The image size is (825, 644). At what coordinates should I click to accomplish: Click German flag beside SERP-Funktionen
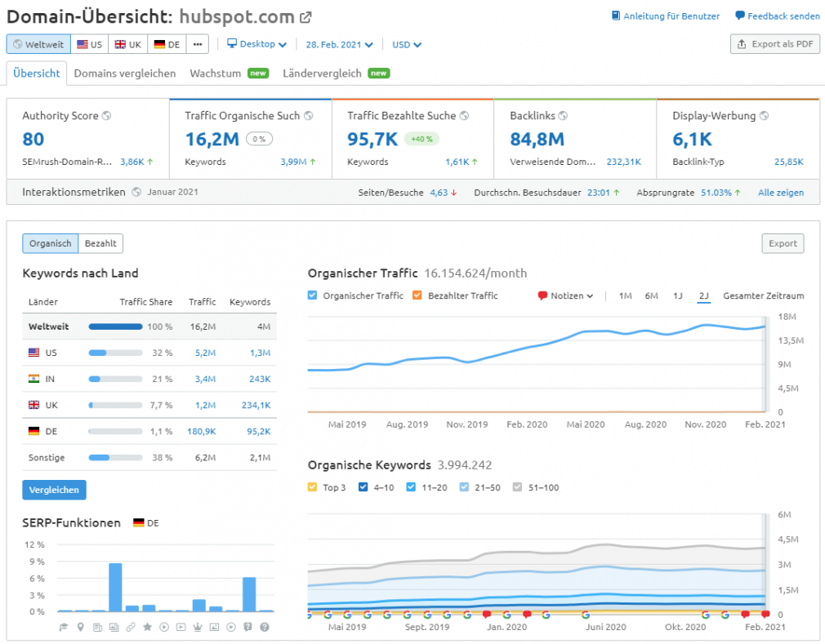138,522
